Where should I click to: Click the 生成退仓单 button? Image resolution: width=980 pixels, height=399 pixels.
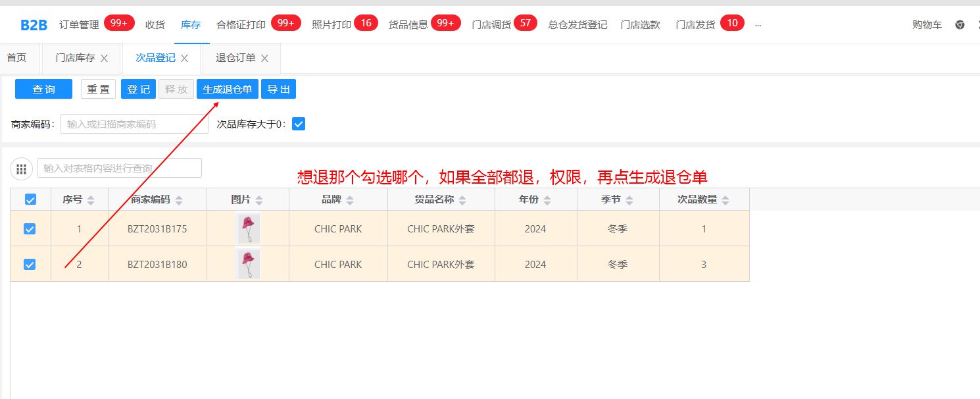coord(227,89)
